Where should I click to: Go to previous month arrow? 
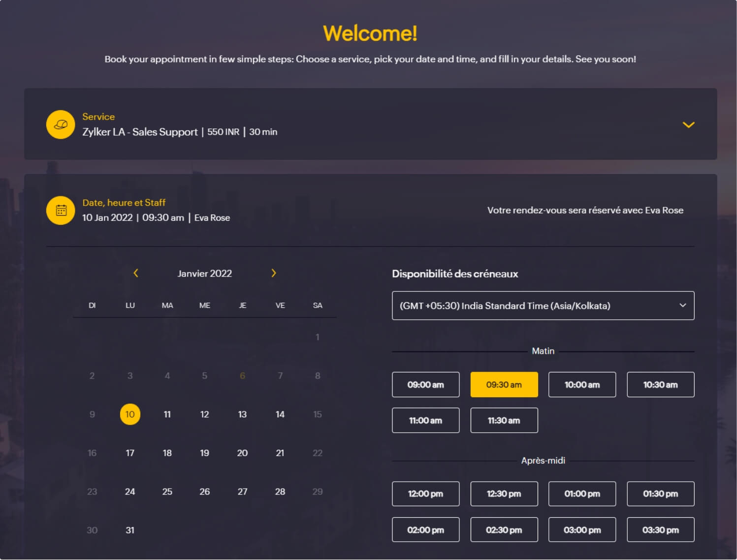coord(136,273)
